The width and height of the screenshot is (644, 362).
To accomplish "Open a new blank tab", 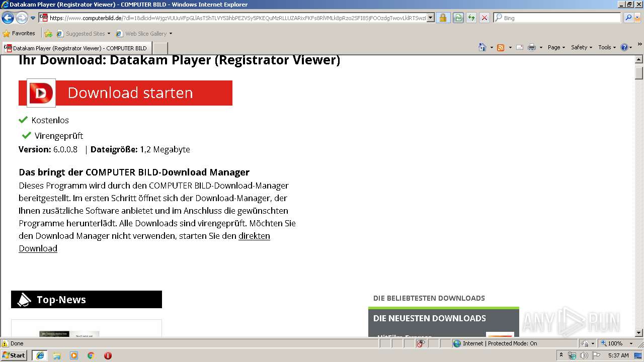I will [160, 48].
